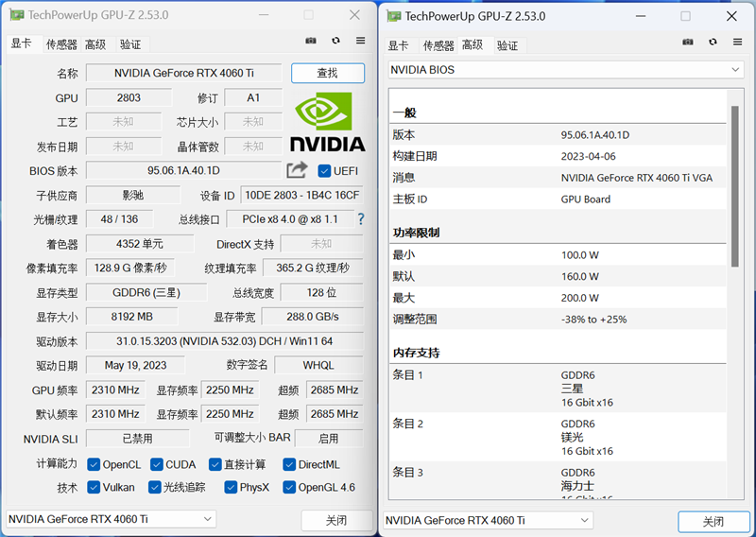Screen dimensions: 756x537
Task: Click the 48 / 136 ROPs/TMUs field
Action: click(120, 219)
